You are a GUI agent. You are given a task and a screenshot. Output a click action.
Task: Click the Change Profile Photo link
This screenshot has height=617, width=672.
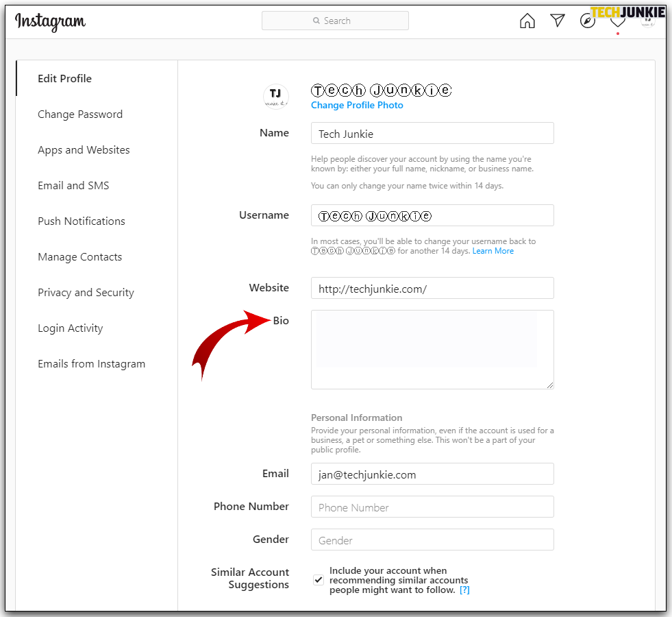point(357,105)
